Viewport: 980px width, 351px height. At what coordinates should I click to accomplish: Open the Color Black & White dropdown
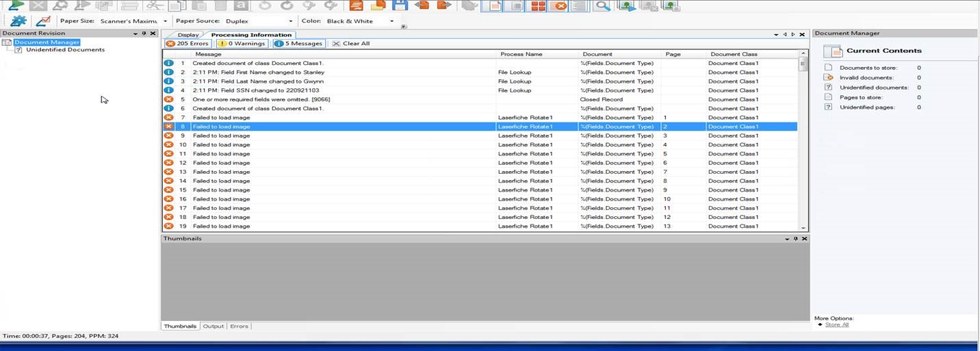tap(392, 21)
